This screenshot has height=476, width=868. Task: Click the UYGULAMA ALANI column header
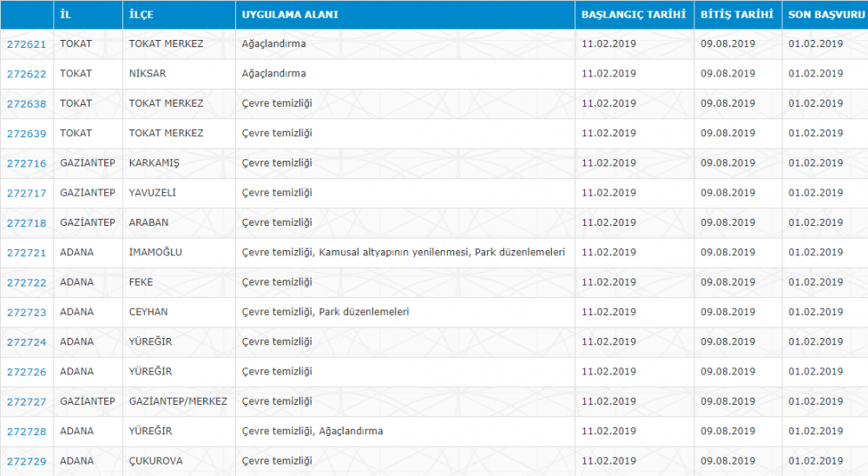290,15
